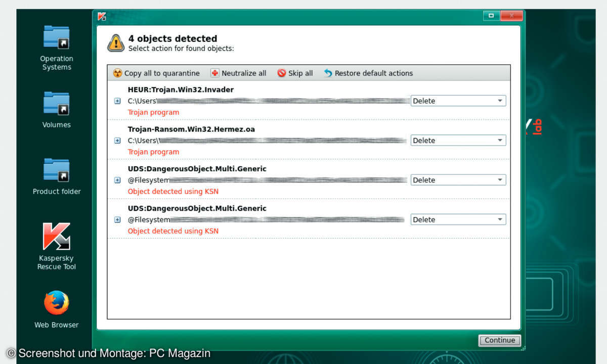Launch the Firefox Web Browser icon

57,308
